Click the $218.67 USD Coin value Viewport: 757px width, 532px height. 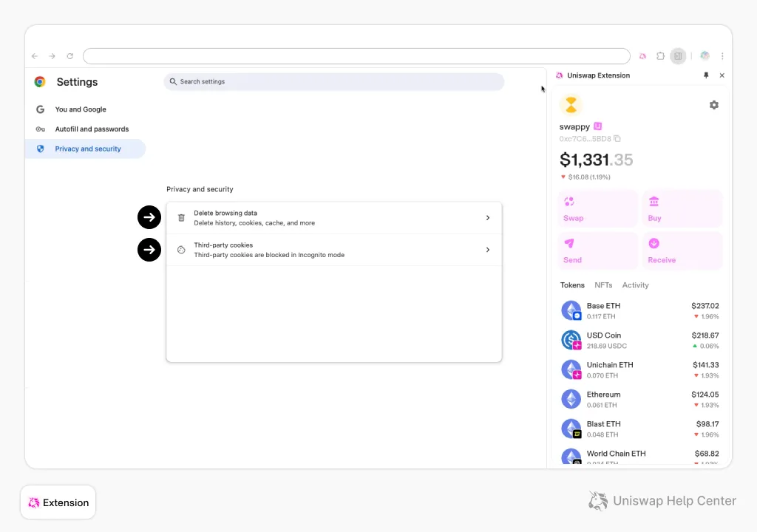pyautogui.click(x=705, y=335)
